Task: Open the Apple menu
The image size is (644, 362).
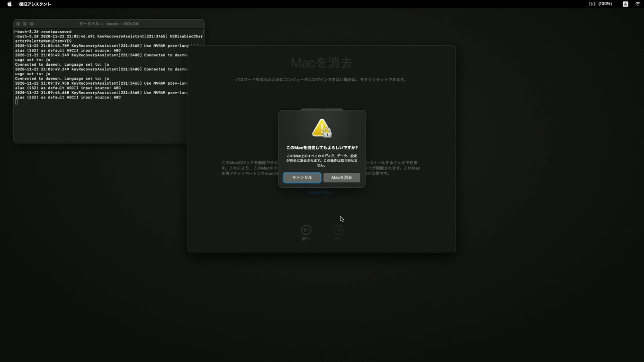Action: 9,4
